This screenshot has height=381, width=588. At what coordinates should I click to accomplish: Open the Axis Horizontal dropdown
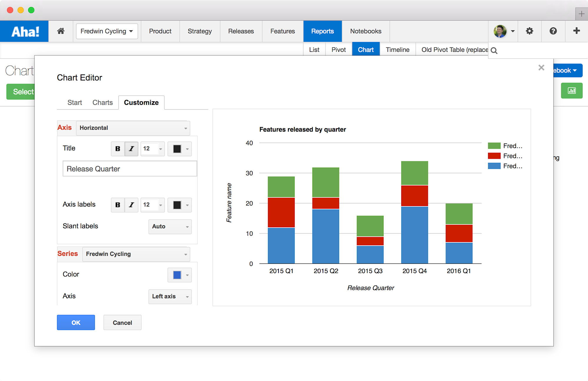[133, 128]
